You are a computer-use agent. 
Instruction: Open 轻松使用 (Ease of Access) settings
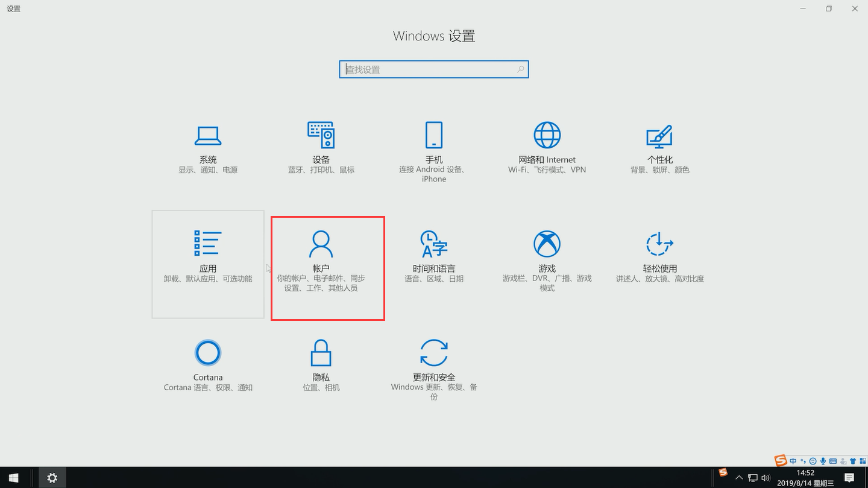[660, 256]
